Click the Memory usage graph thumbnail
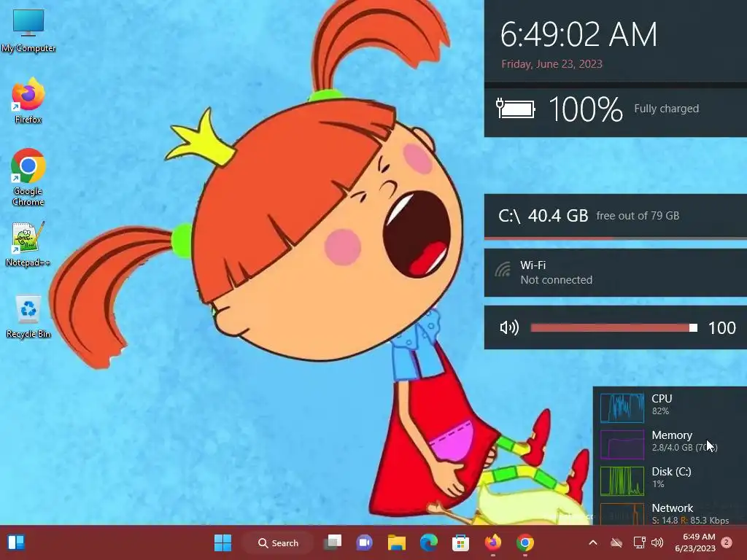The width and height of the screenshot is (747, 560). pos(622,444)
